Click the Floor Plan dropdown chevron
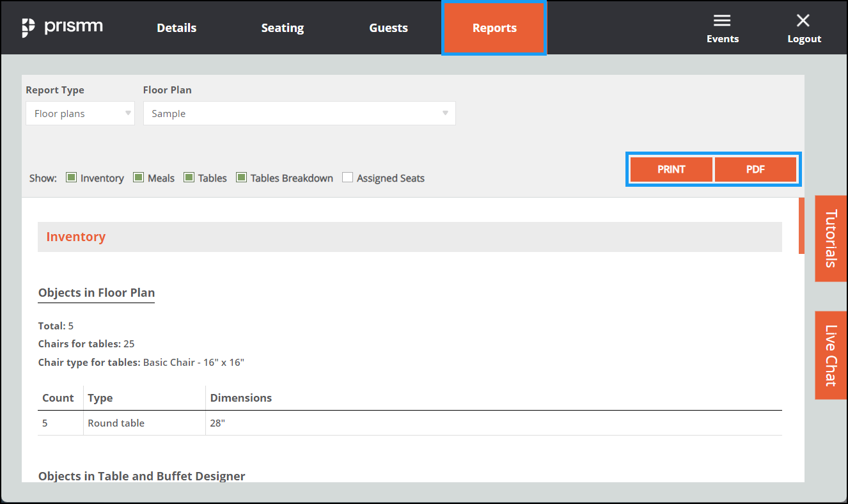 point(445,113)
